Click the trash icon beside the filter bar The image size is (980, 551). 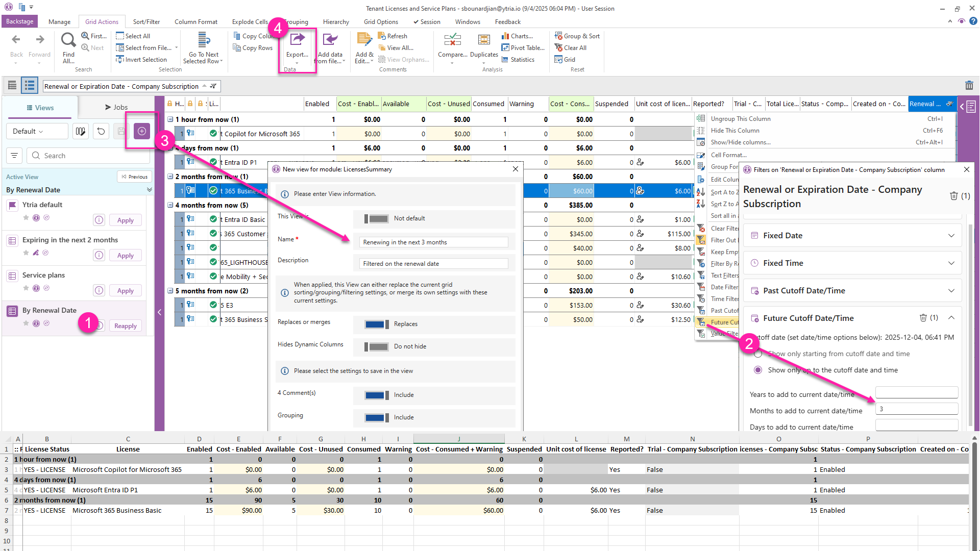[969, 86]
